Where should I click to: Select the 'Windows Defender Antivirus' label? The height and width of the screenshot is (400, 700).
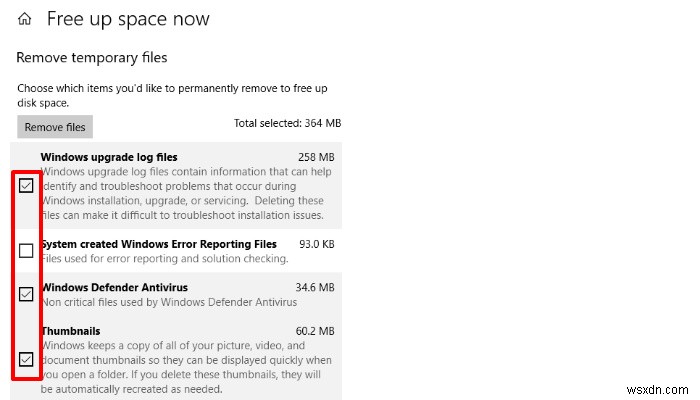pos(112,287)
